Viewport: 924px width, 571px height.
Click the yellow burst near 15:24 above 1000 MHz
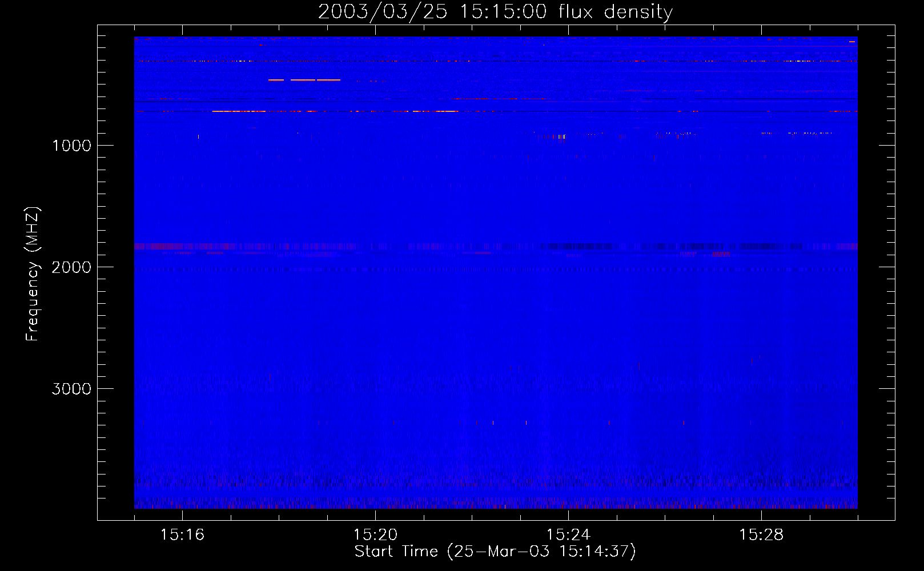pyautogui.click(x=561, y=136)
